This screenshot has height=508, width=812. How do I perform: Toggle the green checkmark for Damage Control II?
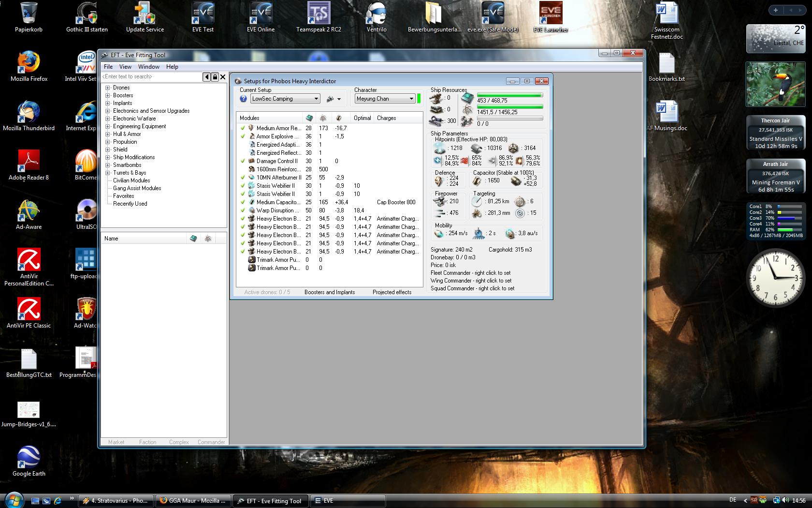tap(243, 161)
